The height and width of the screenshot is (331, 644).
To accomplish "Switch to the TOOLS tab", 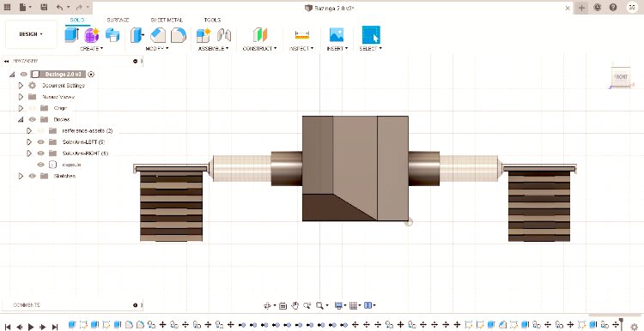I will coord(212,20).
